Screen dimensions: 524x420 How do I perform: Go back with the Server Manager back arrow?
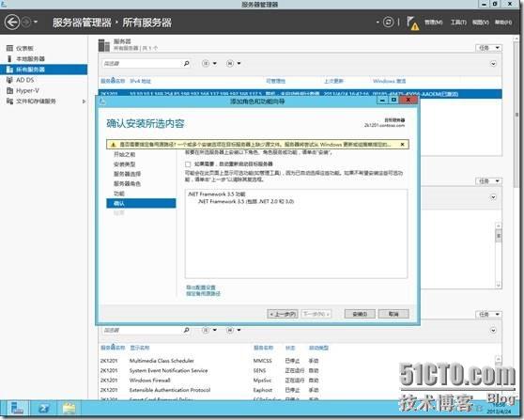(12, 23)
